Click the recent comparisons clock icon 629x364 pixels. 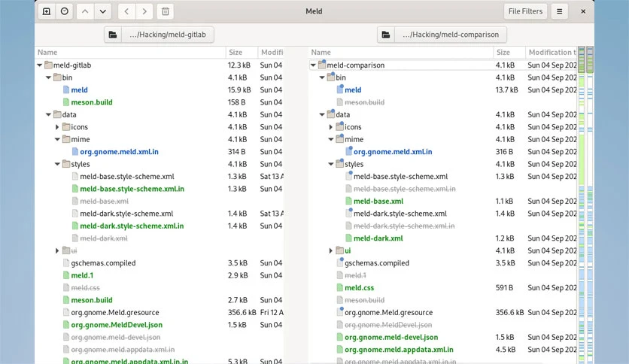click(64, 11)
